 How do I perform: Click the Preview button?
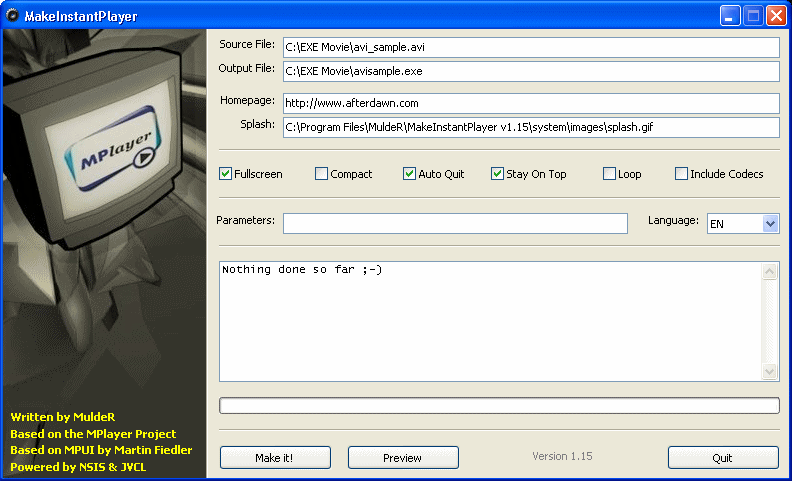tap(403, 458)
